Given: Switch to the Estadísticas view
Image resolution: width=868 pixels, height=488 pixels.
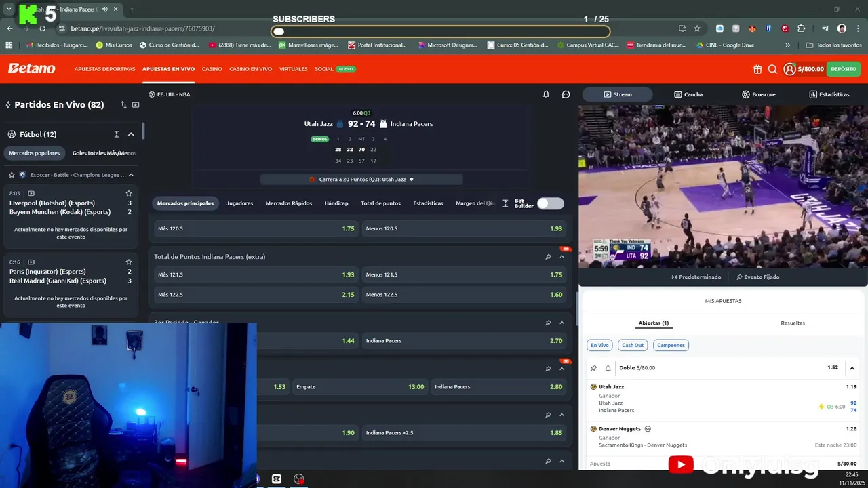Looking at the screenshot, I should (x=829, y=94).
